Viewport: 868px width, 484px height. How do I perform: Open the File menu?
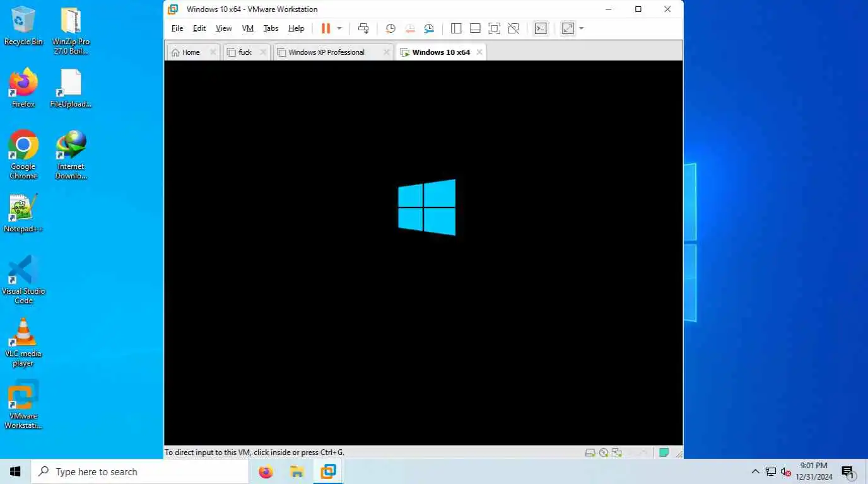tap(177, 28)
